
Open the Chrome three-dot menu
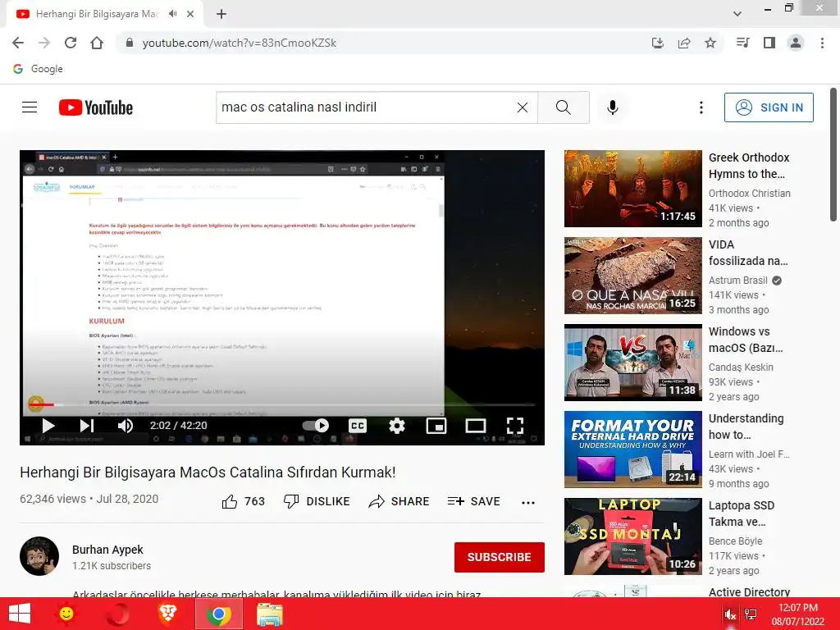click(822, 43)
